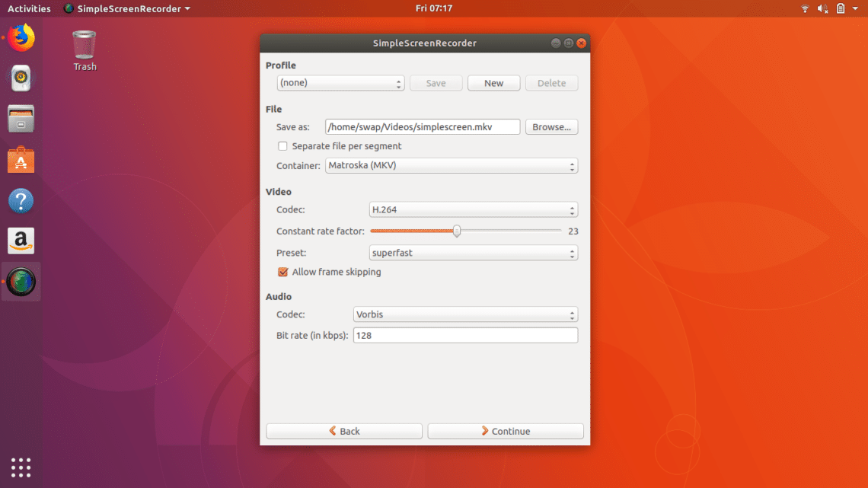The width and height of the screenshot is (868, 488).
Task: Click the Constant rate factor slider handle
Action: (x=457, y=231)
